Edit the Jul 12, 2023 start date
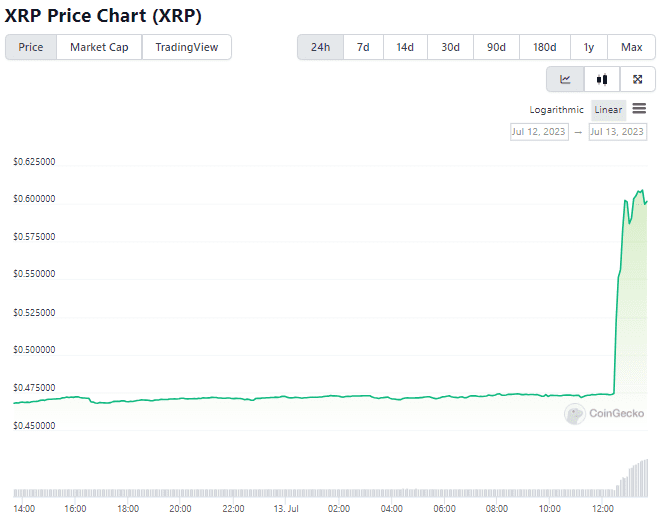The height and width of the screenshot is (519, 661). point(539,132)
